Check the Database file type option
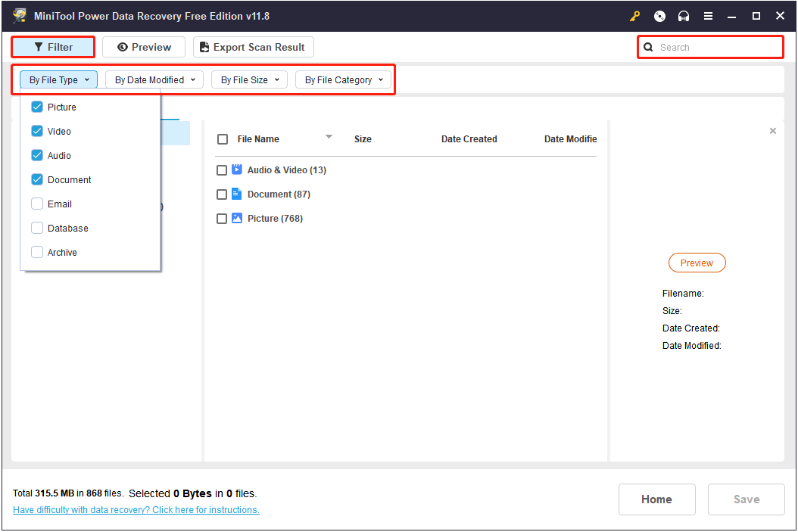This screenshot has width=798, height=532. pyautogui.click(x=37, y=229)
